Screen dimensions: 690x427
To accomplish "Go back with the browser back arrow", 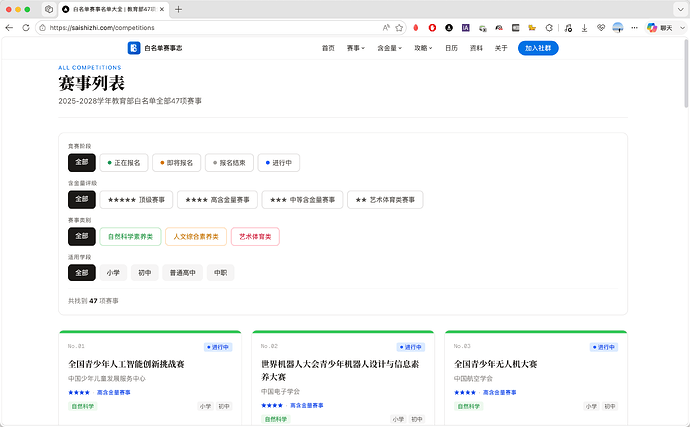I will click(9, 28).
